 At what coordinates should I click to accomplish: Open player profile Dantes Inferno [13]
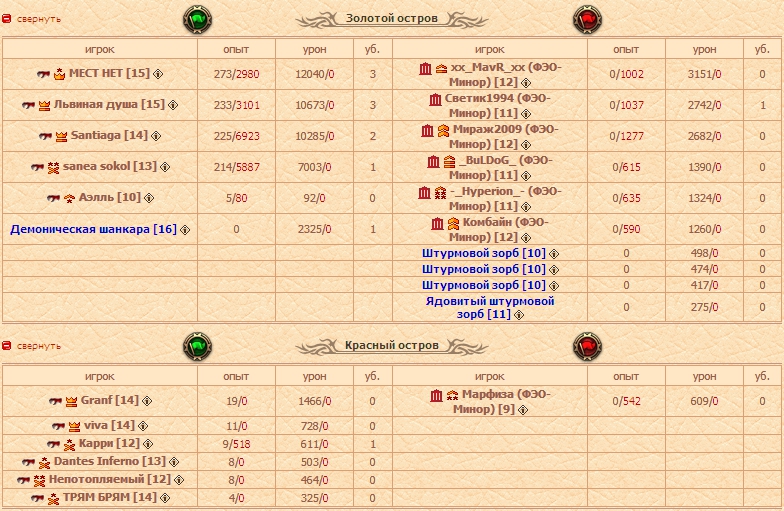[x=110, y=461]
